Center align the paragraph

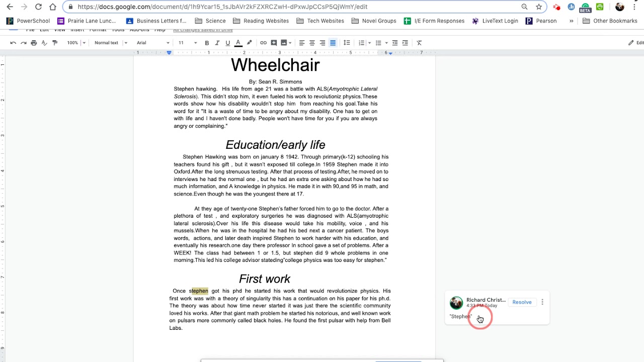pyautogui.click(x=312, y=43)
